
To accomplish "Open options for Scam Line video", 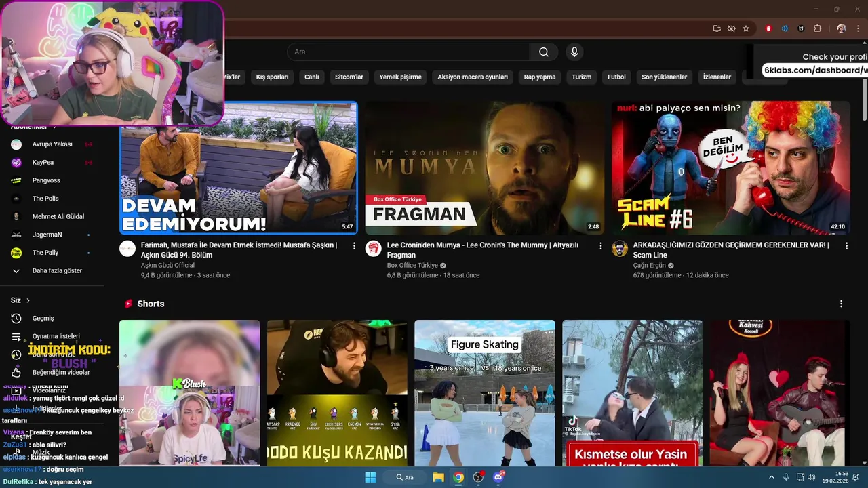I will click(x=846, y=246).
